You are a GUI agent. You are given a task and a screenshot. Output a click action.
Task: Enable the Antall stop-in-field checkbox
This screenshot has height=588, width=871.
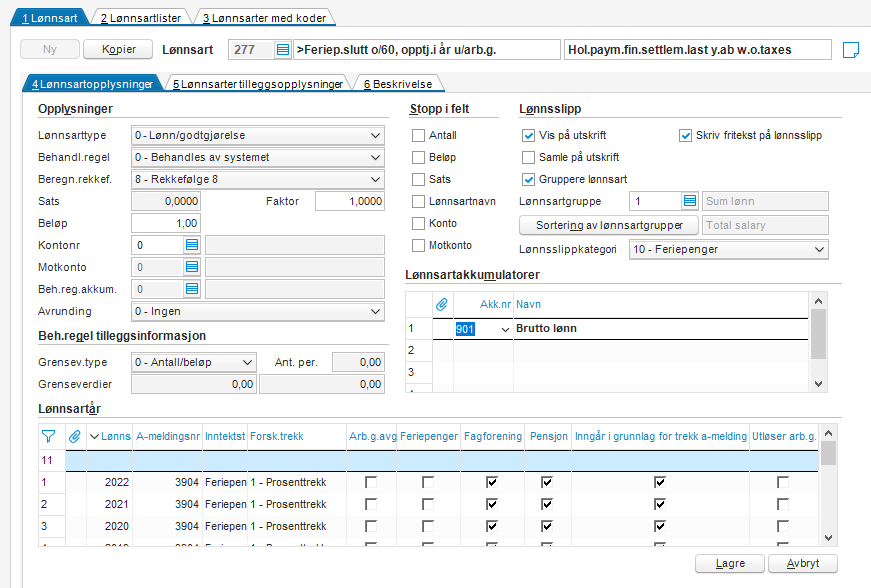click(x=418, y=135)
